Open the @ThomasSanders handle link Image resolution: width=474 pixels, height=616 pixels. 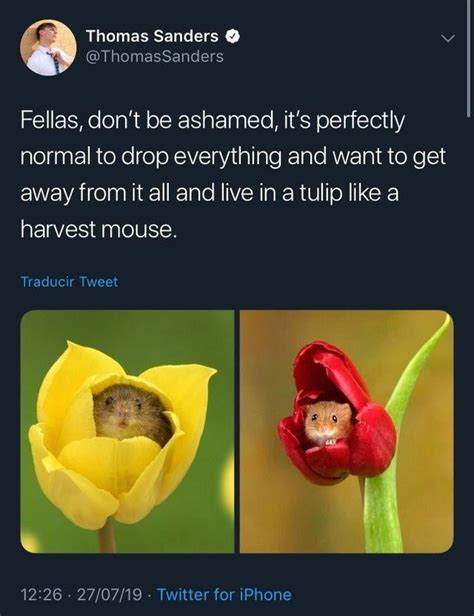pos(155,56)
